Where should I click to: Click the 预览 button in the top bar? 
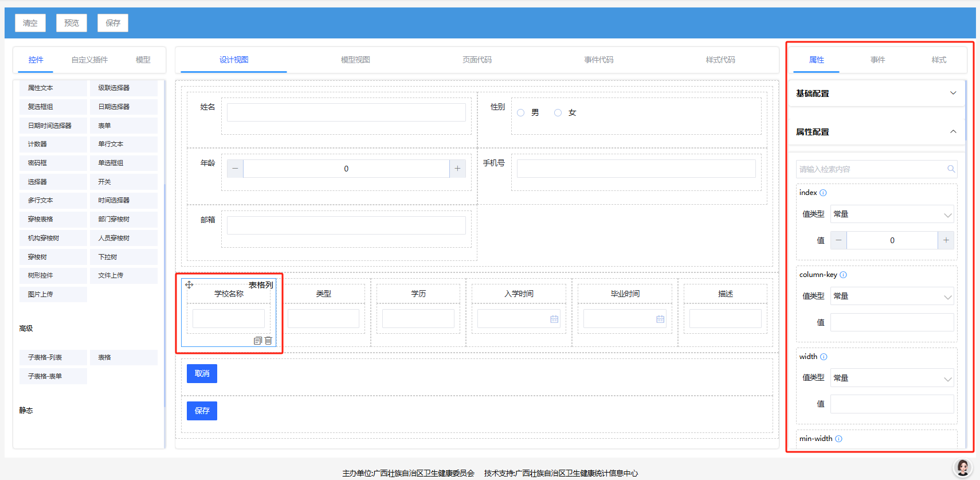pyautogui.click(x=72, y=23)
